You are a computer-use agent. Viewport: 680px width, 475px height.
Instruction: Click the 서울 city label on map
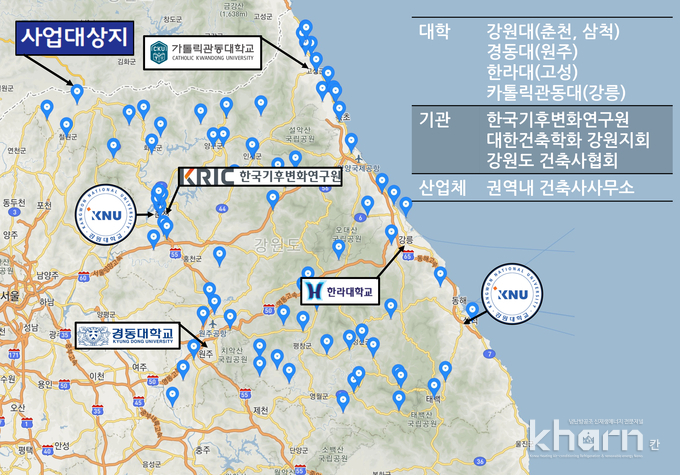pyautogui.click(x=11, y=296)
